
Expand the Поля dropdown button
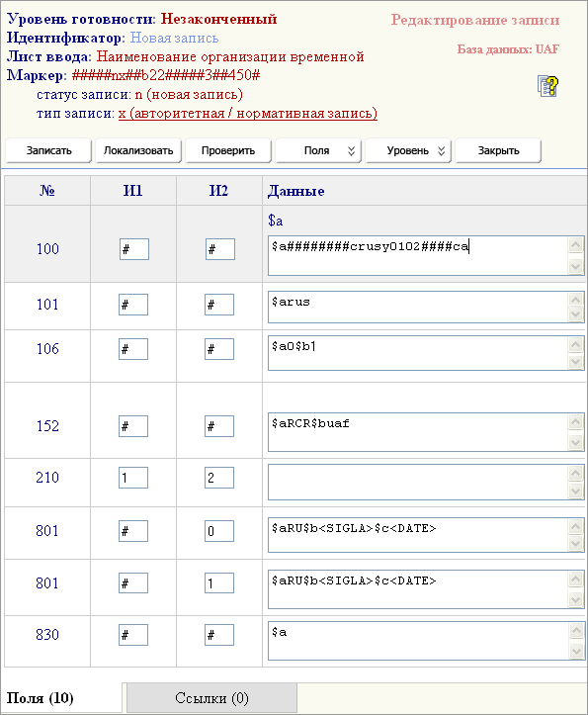(x=318, y=151)
